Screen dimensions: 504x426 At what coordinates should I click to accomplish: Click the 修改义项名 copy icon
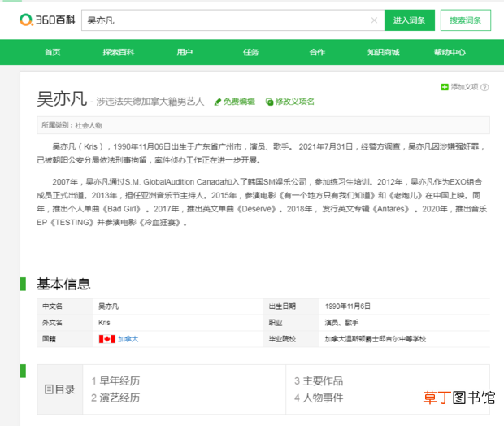[x=269, y=102]
